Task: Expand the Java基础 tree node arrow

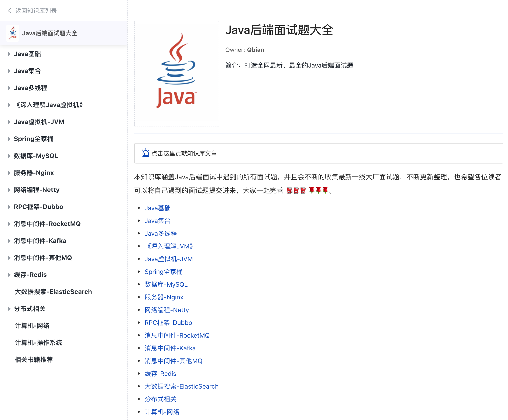Action: (x=9, y=54)
